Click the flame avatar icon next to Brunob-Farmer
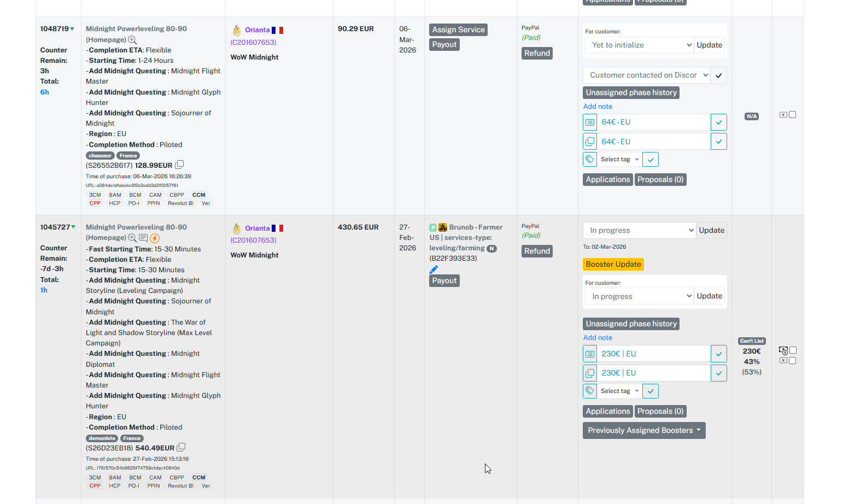Image resolution: width=843 pixels, height=504 pixels. [443, 227]
